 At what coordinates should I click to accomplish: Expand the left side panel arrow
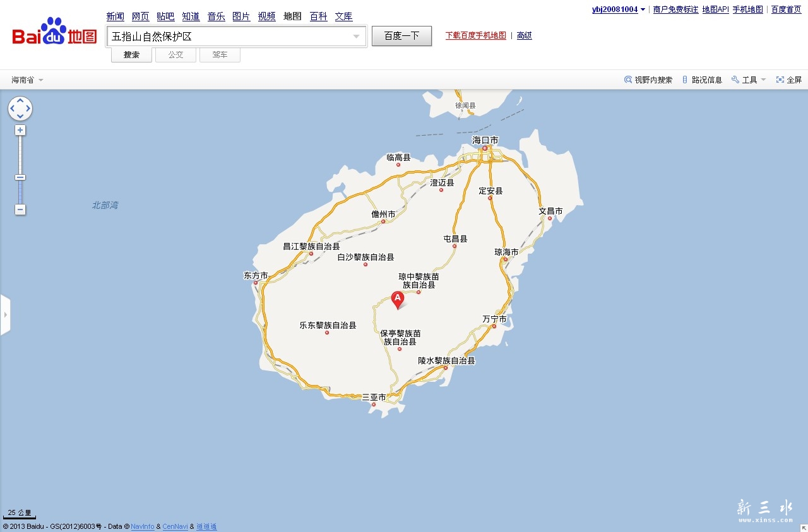coord(5,314)
